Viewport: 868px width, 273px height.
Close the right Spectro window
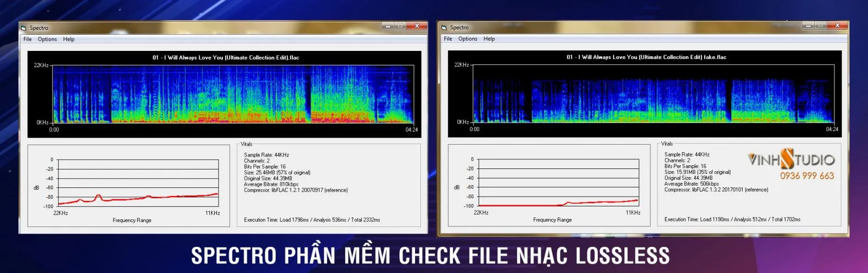[837, 25]
